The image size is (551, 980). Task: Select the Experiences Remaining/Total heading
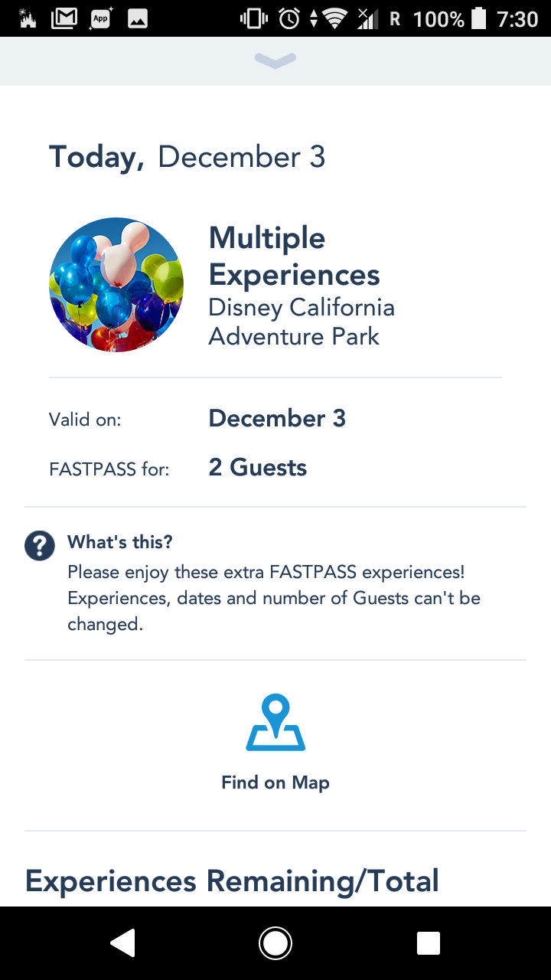click(x=232, y=881)
